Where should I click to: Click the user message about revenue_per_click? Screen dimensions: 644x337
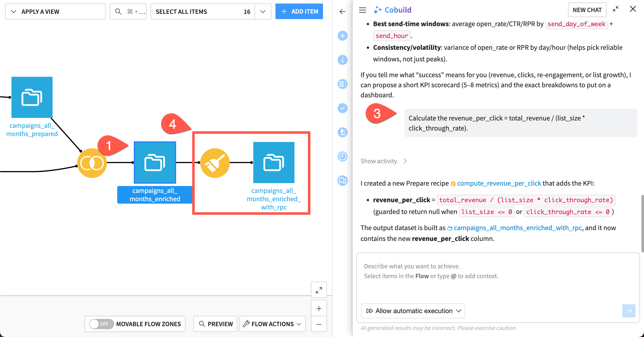click(521, 123)
